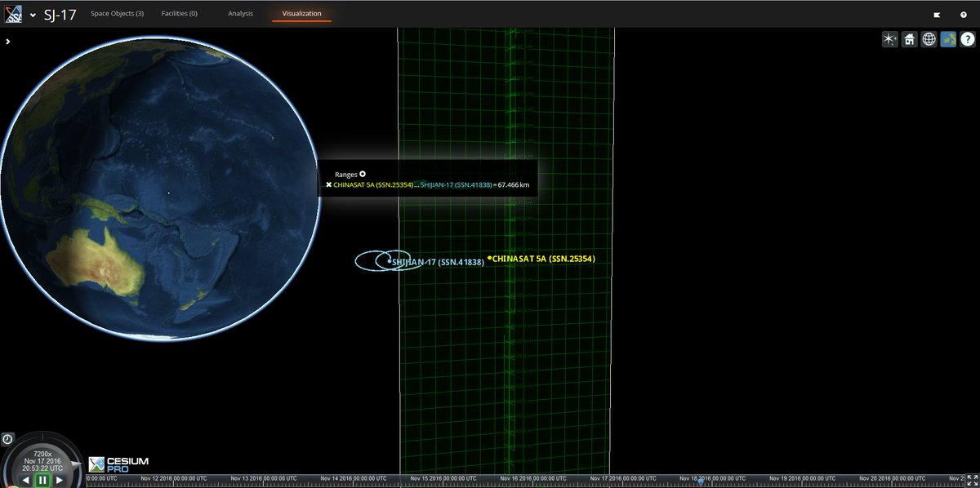980x488 pixels.
Task: Click SHIJIAN-17 (SSN.41838) in the Ranges panel
Action: pos(457,185)
